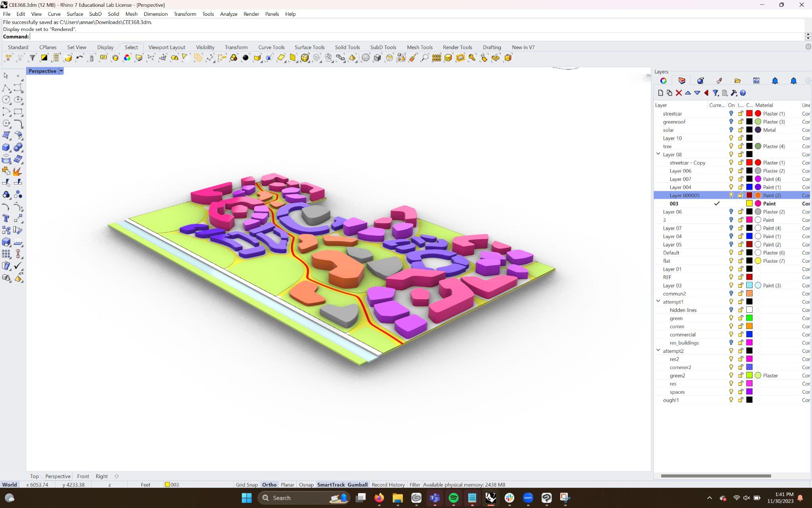Open the Surface menu

[75, 14]
